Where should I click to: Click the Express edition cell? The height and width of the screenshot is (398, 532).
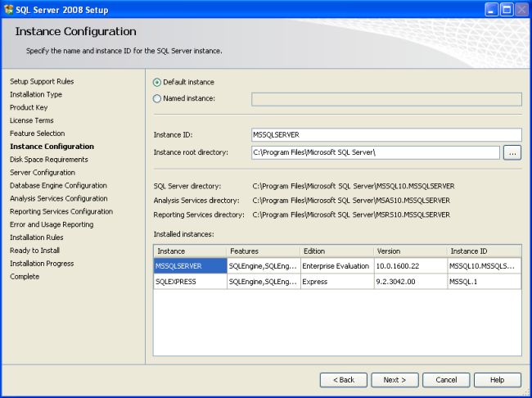(337, 282)
